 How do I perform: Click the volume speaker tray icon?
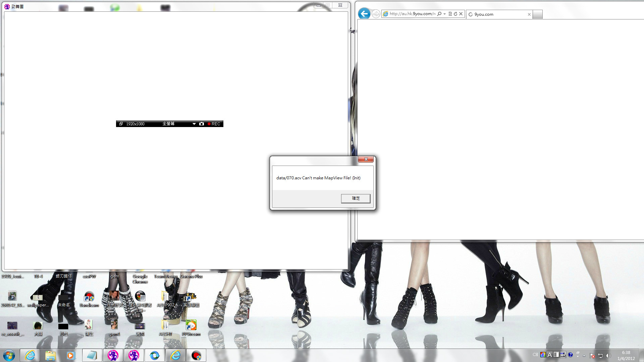608,355
